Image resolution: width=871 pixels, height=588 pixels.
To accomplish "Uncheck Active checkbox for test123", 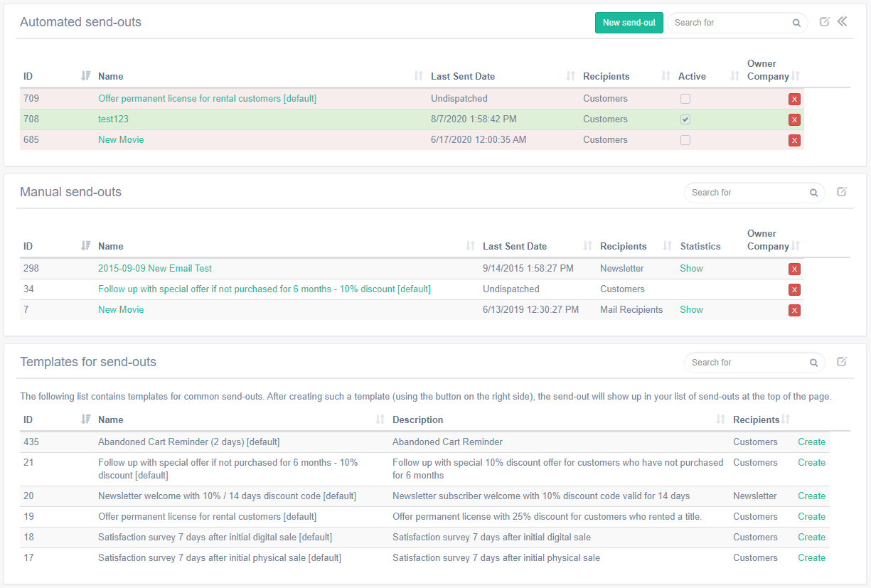I will (x=685, y=119).
